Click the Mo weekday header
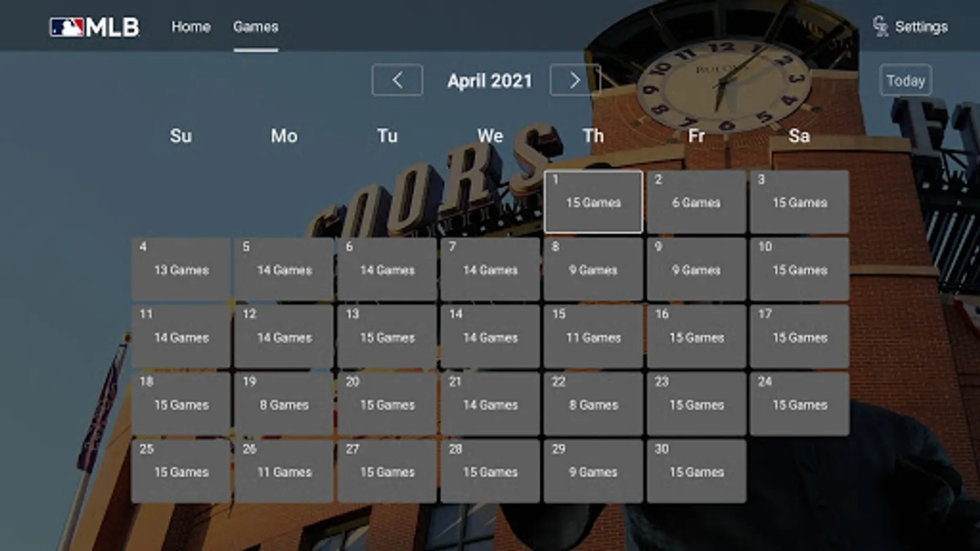 tap(284, 136)
